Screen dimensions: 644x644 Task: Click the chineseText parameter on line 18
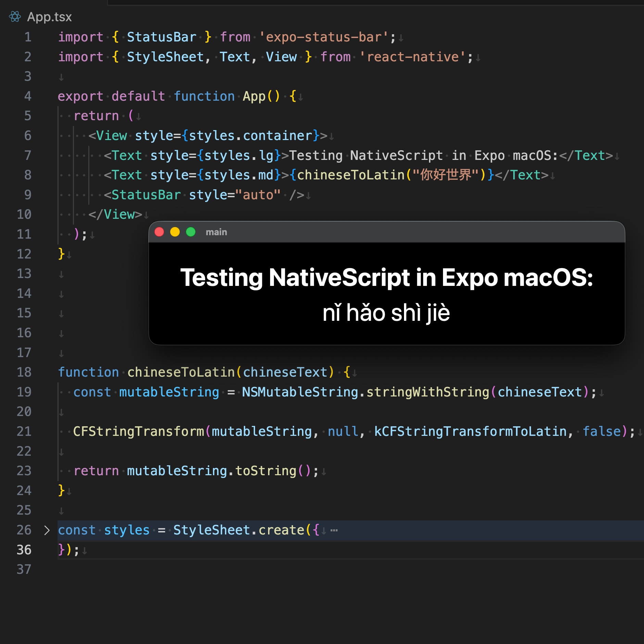[285, 372]
